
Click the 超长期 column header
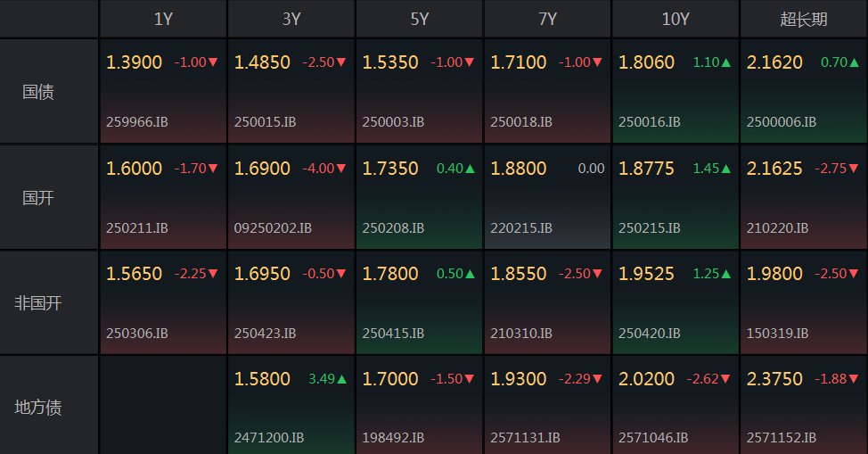tap(804, 19)
